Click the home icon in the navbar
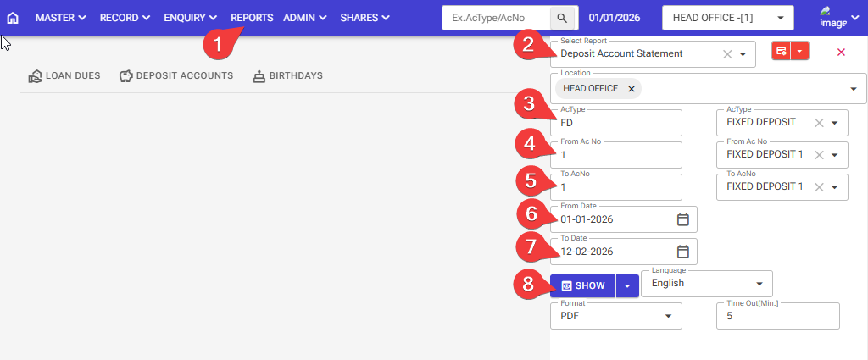868x360 pixels. pos(13,17)
